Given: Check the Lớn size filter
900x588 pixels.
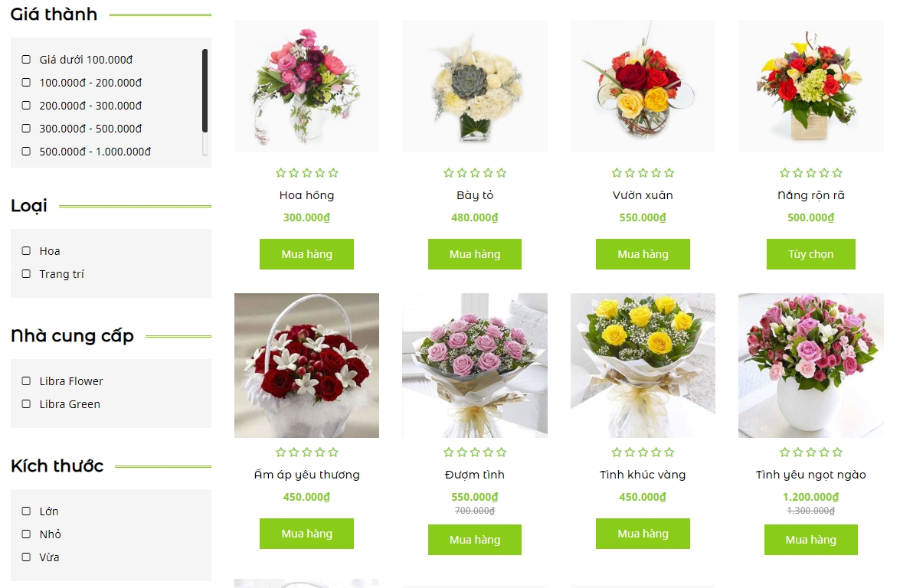Looking at the screenshot, I should pos(26,511).
